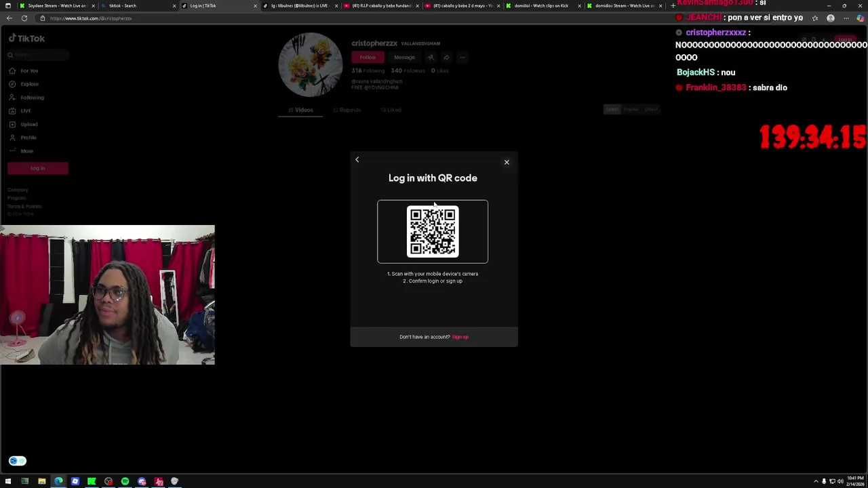Click the browser profile avatar icon

(x=831, y=18)
